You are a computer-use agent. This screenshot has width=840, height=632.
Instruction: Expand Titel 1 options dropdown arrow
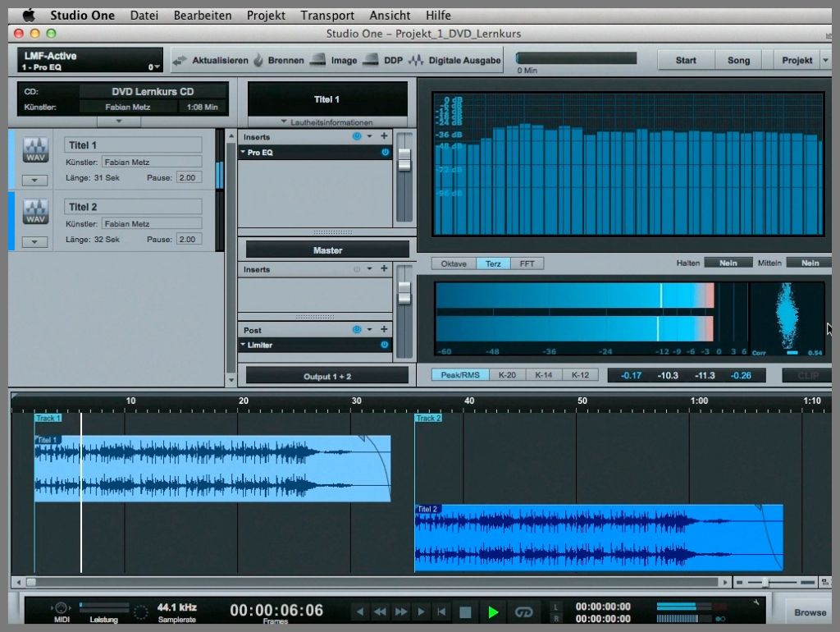pos(34,180)
